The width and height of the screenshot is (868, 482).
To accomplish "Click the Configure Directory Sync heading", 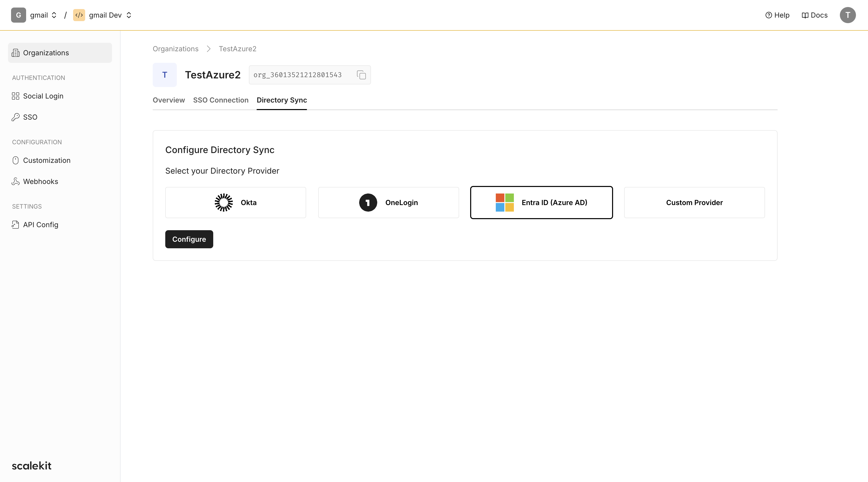I will pyautogui.click(x=220, y=150).
